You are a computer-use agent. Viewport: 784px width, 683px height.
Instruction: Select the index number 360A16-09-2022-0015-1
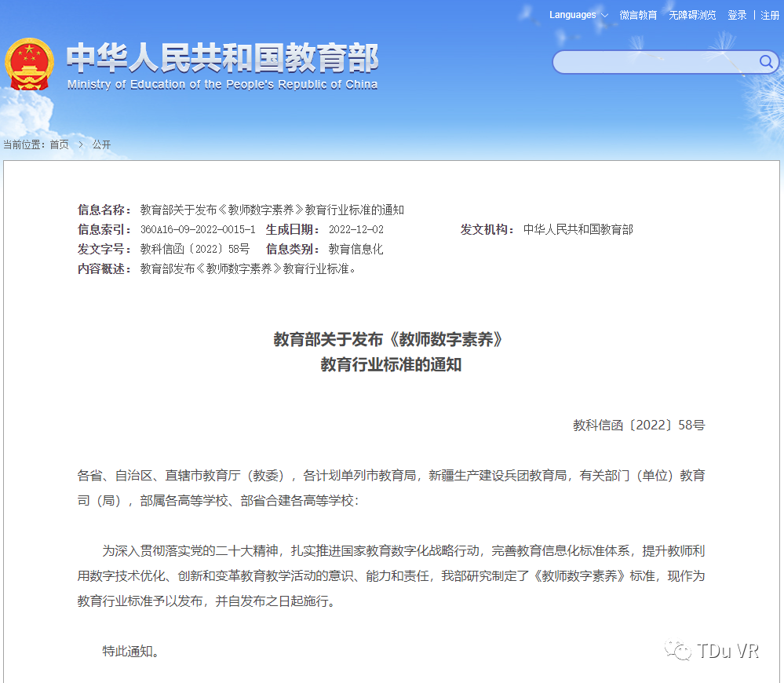tap(198, 229)
